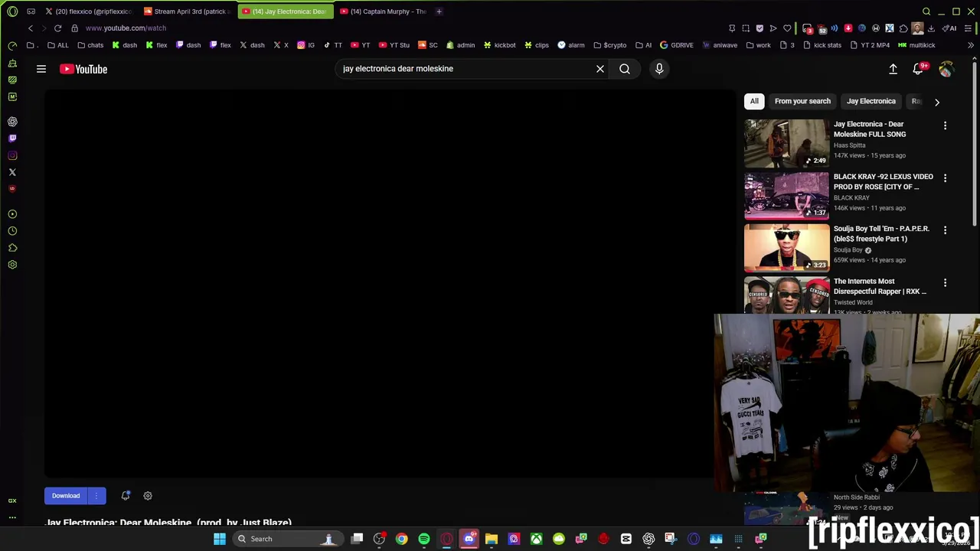This screenshot has width=980, height=551.
Task: Click the Windows taskbar Search box
Action: point(287,539)
